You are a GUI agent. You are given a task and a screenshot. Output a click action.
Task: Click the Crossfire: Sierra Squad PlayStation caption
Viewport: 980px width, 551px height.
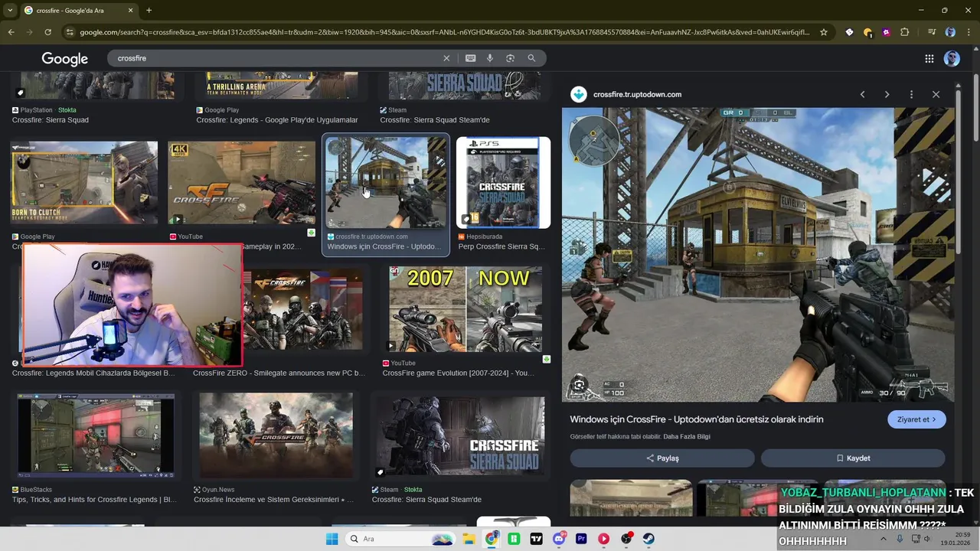(51, 120)
